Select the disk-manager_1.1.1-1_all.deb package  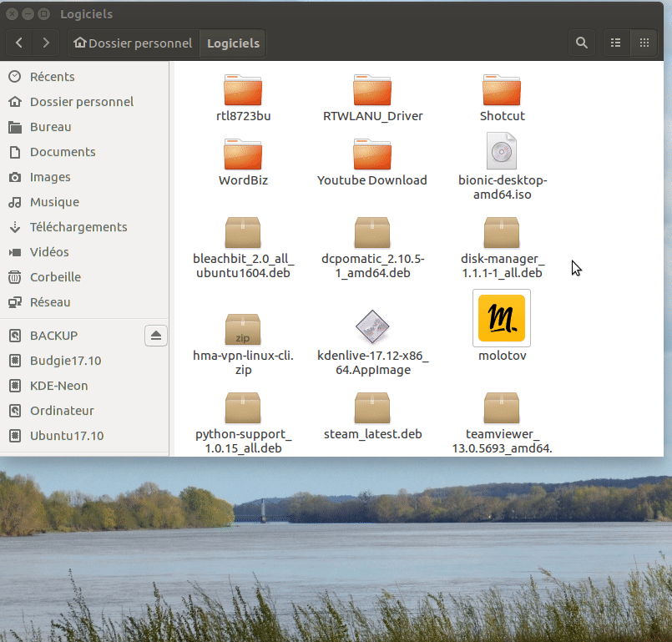tap(502, 248)
